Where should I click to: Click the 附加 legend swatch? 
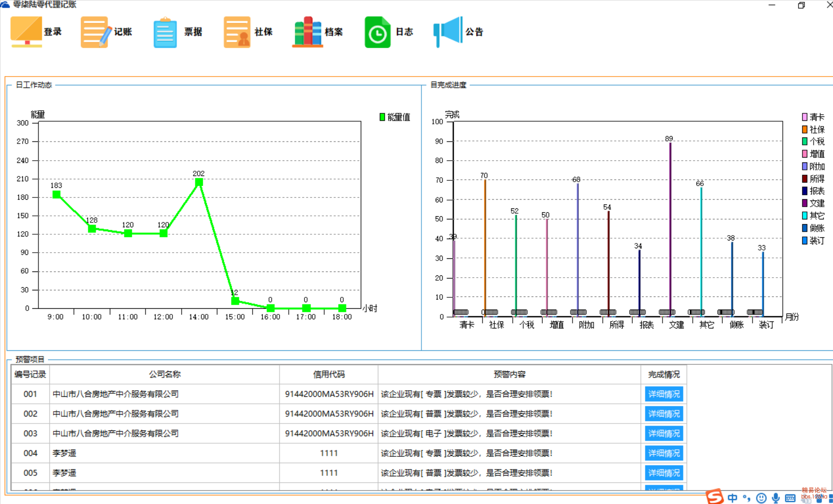805,166
